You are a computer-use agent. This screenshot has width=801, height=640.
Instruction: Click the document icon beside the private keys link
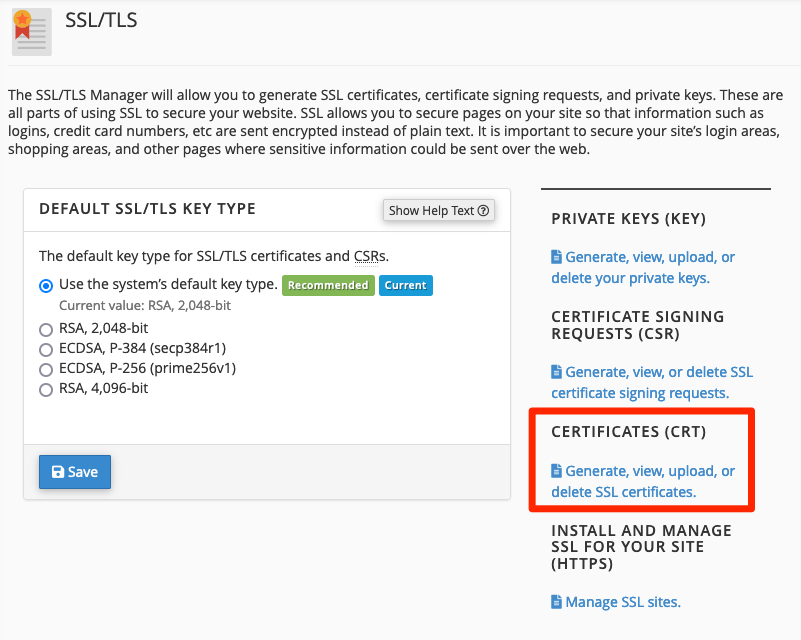tap(557, 257)
